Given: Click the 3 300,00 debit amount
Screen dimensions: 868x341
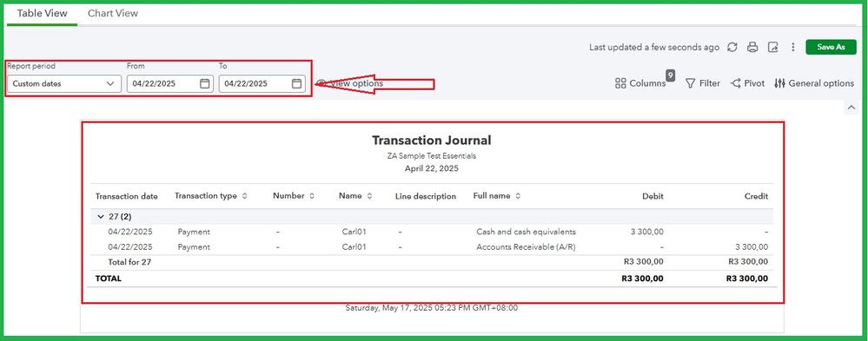Looking at the screenshot, I should 646,233.
